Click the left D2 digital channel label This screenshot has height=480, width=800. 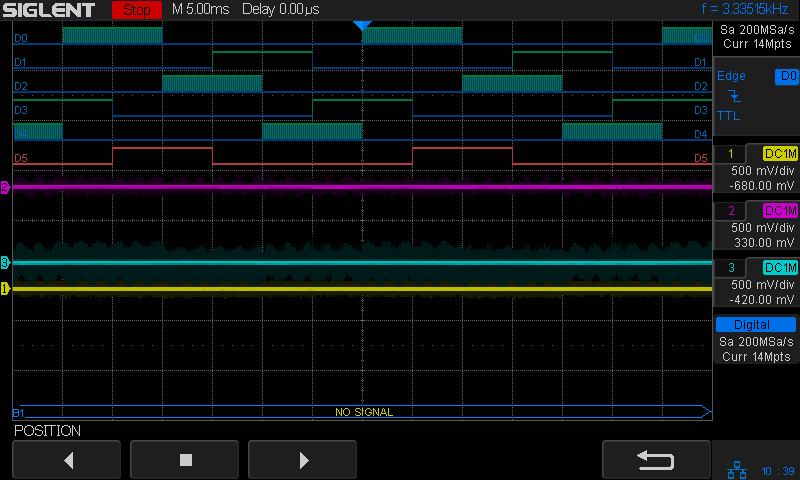pos(21,86)
